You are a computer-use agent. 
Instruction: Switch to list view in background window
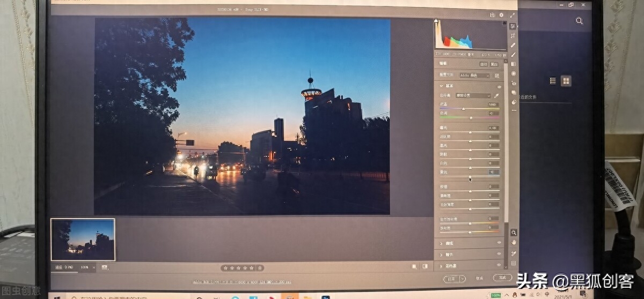553,81
